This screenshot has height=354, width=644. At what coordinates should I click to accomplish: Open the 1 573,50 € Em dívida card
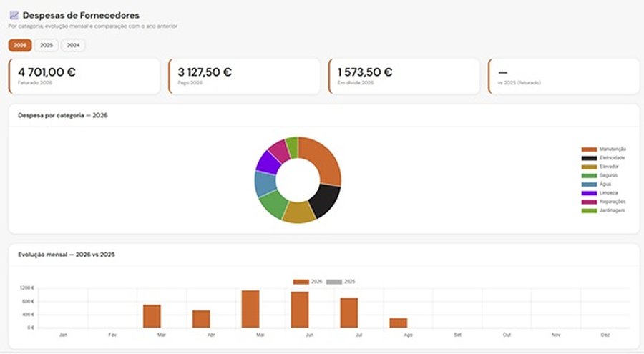click(404, 77)
